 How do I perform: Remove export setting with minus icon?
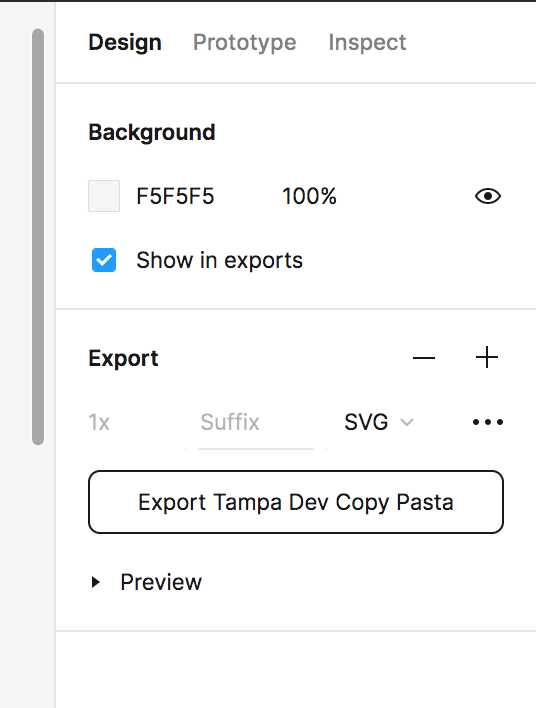pos(424,358)
